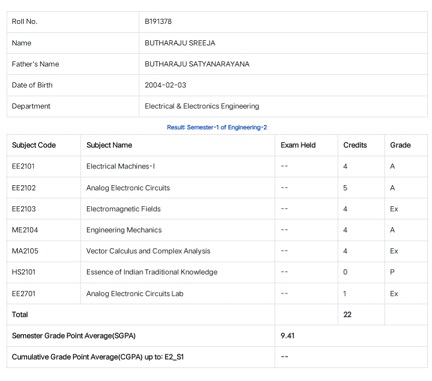Click credits 4 for Electrical Machines-I
Screen dimensions: 432x381
345,166
